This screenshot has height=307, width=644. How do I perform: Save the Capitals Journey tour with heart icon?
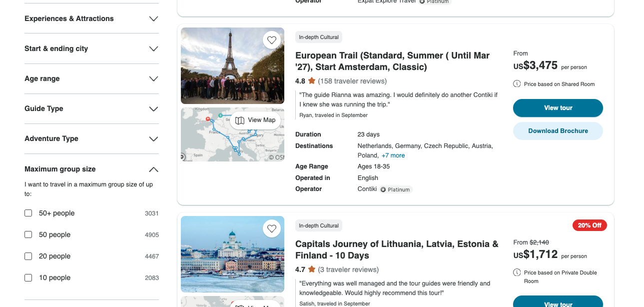272,229
